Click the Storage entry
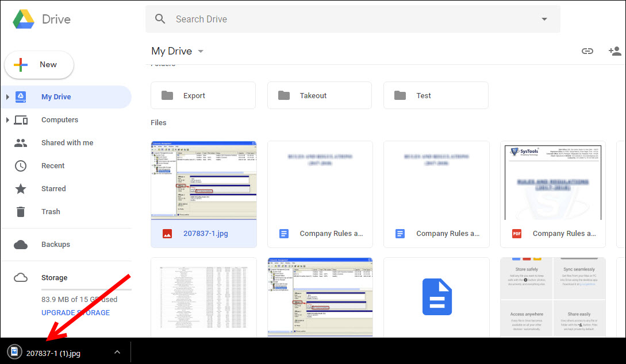The width and height of the screenshot is (626, 364). coord(54,277)
